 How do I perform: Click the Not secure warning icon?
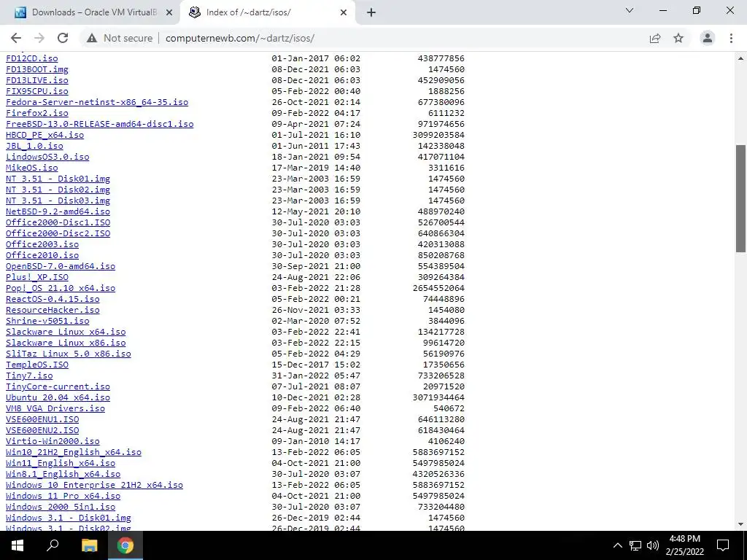click(x=92, y=38)
